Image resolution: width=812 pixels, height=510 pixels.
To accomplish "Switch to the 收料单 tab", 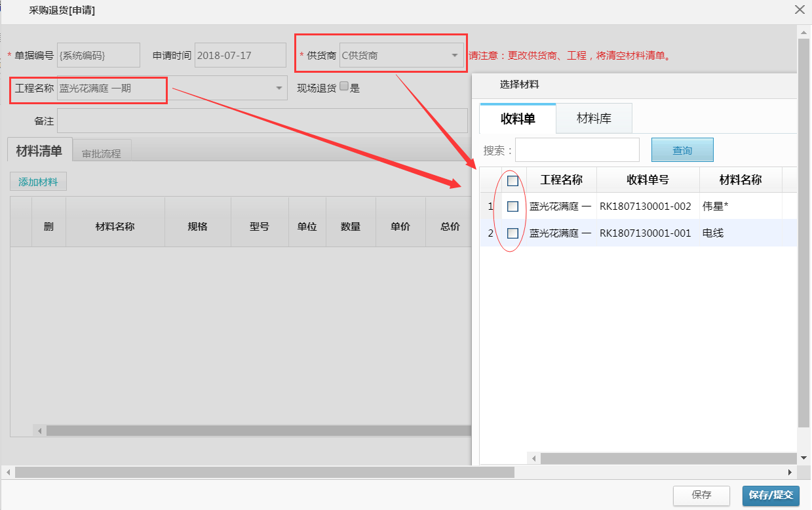I will 518,119.
